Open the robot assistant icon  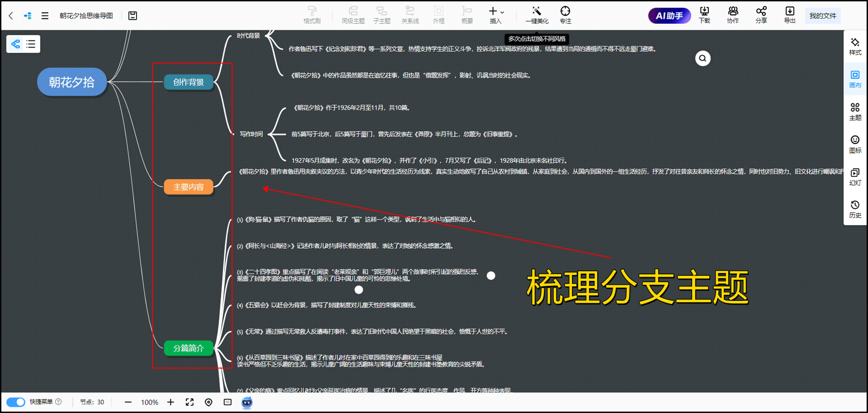pos(247,403)
